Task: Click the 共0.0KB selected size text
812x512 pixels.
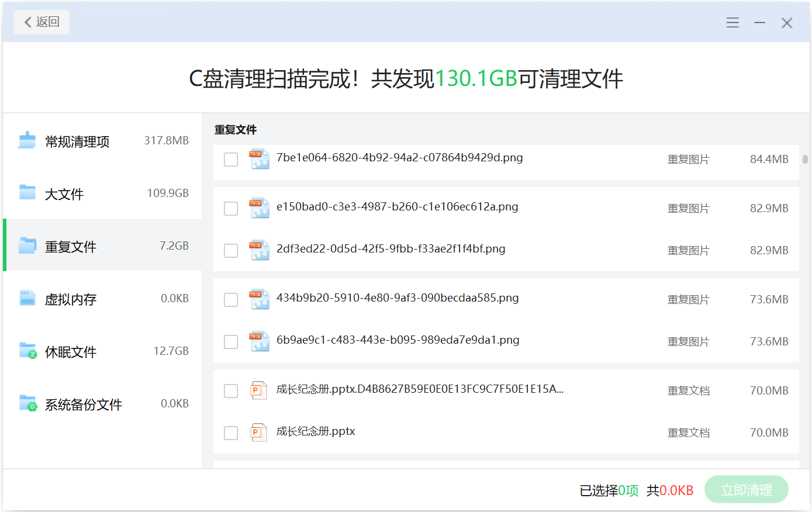Action: 670,490
